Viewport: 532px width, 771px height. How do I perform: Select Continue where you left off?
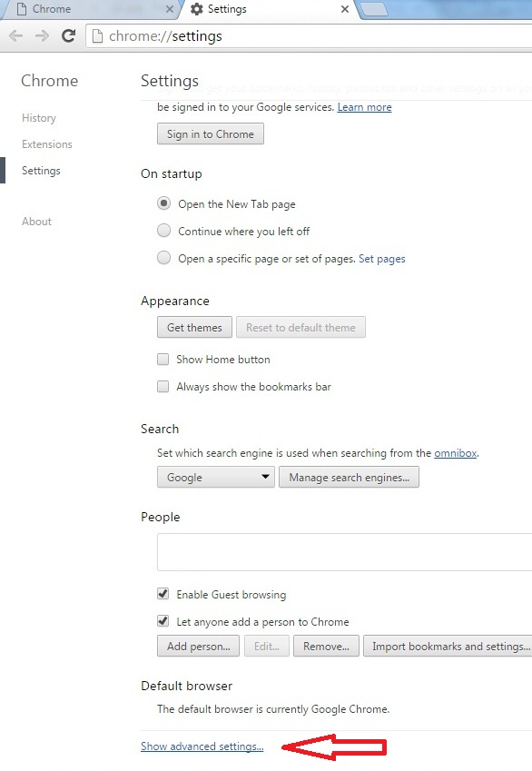(163, 230)
